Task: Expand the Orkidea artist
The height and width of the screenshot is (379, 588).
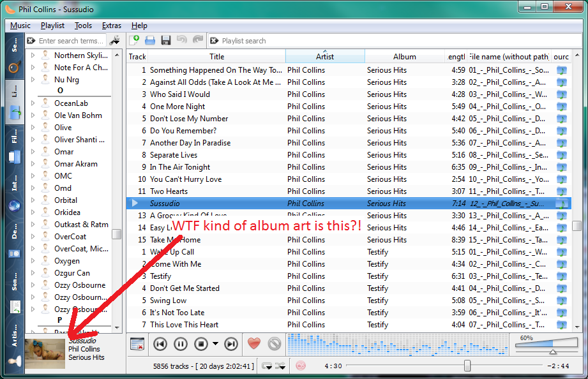Action: [x=33, y=212]
